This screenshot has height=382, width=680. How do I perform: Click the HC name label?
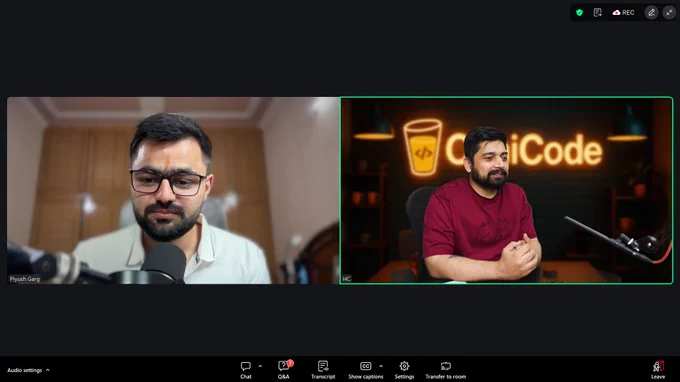[x=346, y=279]
